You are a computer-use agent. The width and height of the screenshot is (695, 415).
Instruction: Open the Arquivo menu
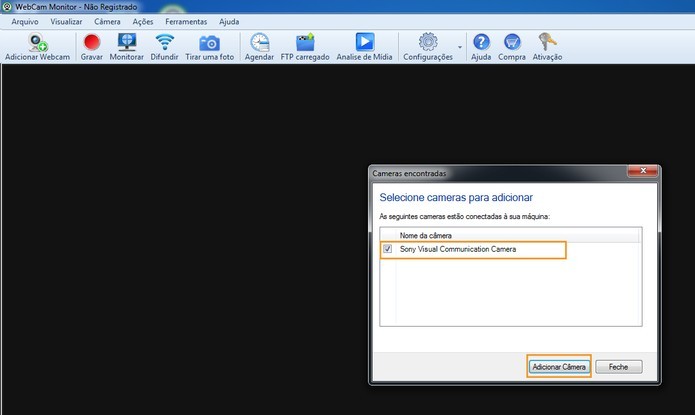point(25,21)
